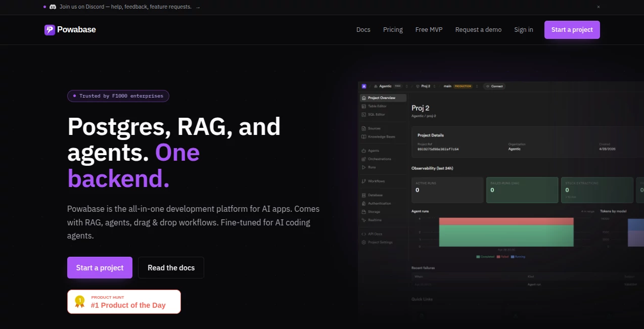The height and width of the screenshot is (329, 644).
Task: Open the #1 Product of the Day badge
Action: pyautogui.click(x=124, y=302)
